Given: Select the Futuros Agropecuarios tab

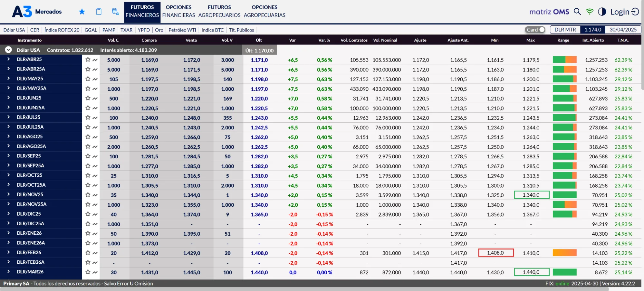Looking at the screenshot, I should (x=219, y=11).
